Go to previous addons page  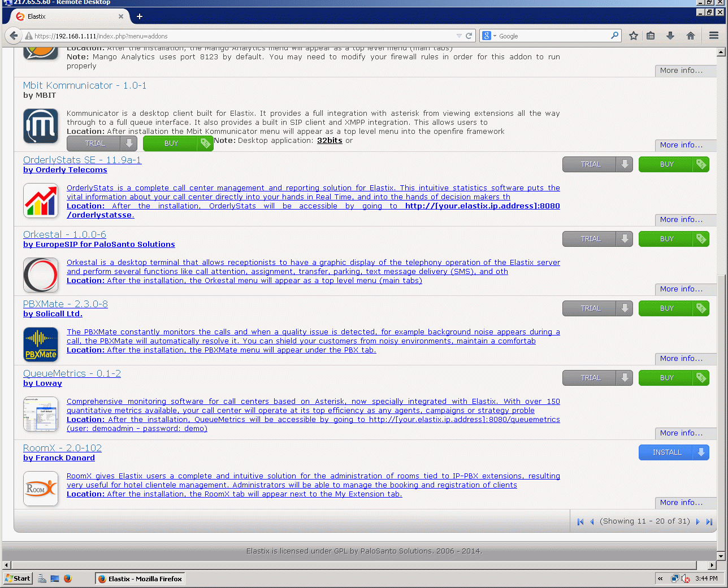click(x=592, y=522)
